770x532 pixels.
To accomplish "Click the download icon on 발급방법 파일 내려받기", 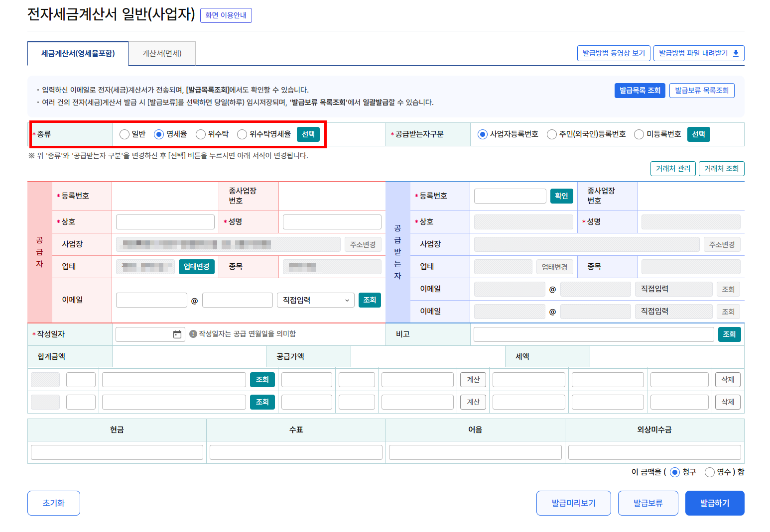I will 736,53.
